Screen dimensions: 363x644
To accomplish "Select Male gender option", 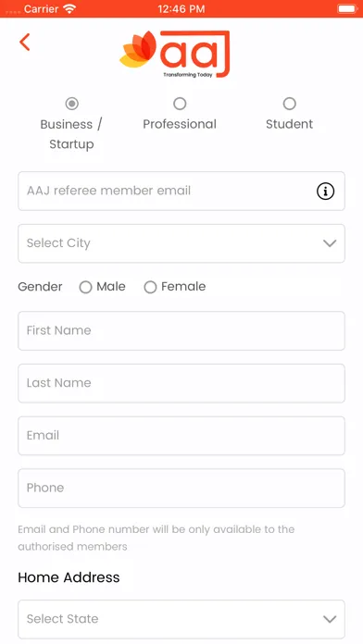I will (85, 287).
